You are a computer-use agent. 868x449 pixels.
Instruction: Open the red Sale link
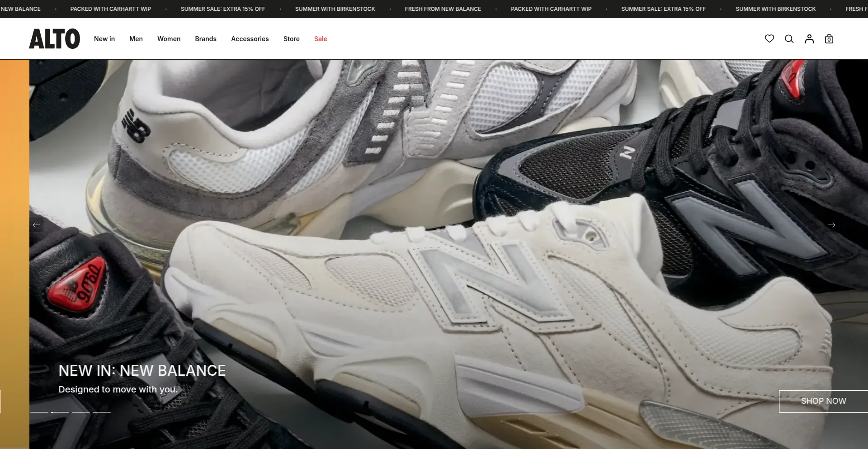pyautogui.click(x=321, y=39)
